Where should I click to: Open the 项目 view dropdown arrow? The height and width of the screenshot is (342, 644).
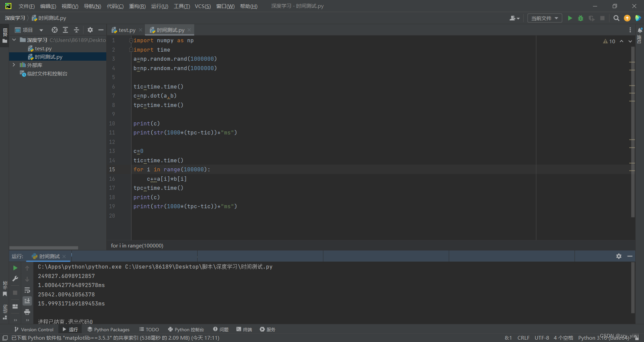click(x=41, y=30)
